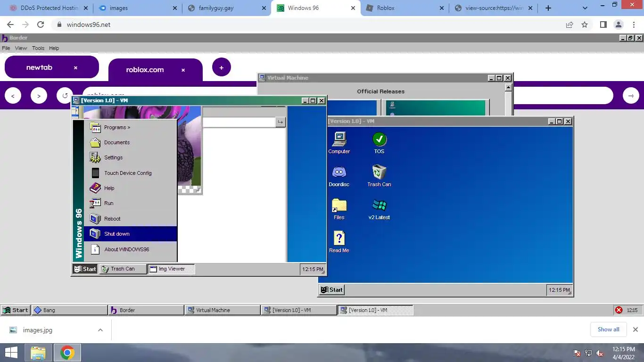
Task: Click muted volume tray icon
Action: coord(600,353)
